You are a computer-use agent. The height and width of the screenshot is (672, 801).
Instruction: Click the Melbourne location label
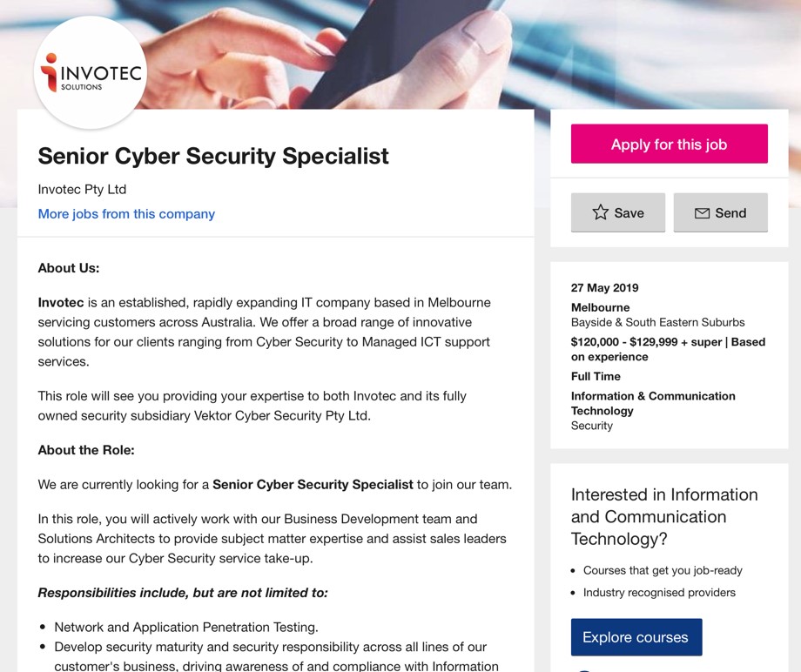pyautogui.click(x=600, y=307)
